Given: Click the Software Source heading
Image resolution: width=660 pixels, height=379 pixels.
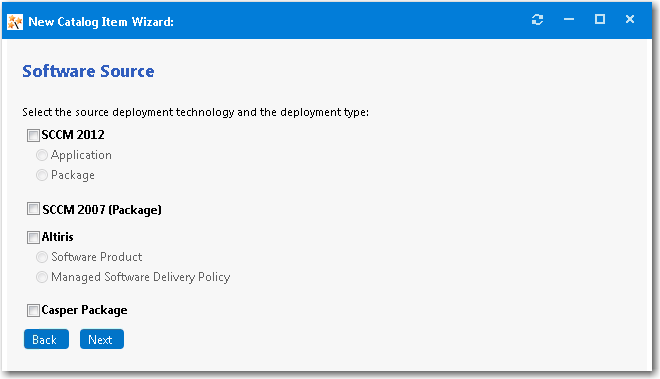Looking at the screenshot, I should point(88,71).
